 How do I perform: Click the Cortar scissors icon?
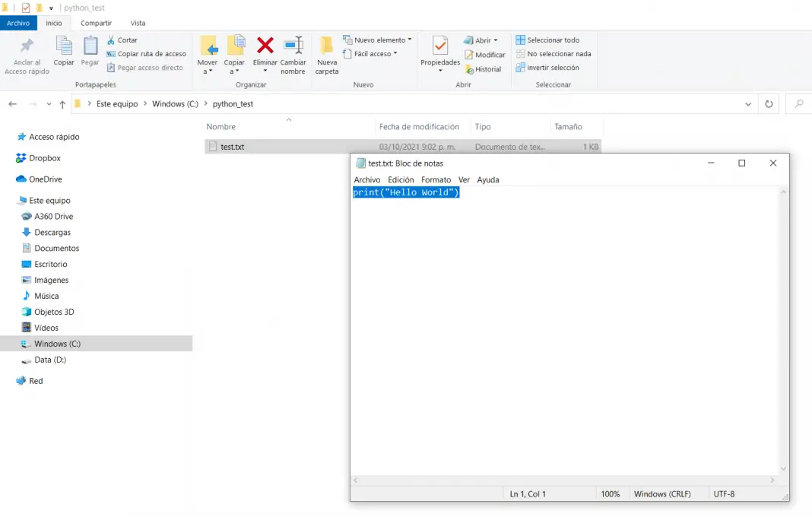point(112,40)
